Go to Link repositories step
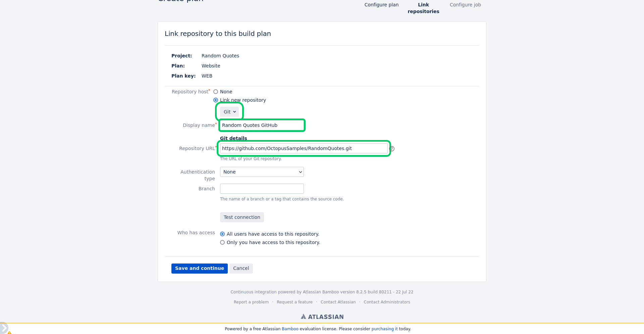This screenshot has height=334, width=644. pos(423,8)
